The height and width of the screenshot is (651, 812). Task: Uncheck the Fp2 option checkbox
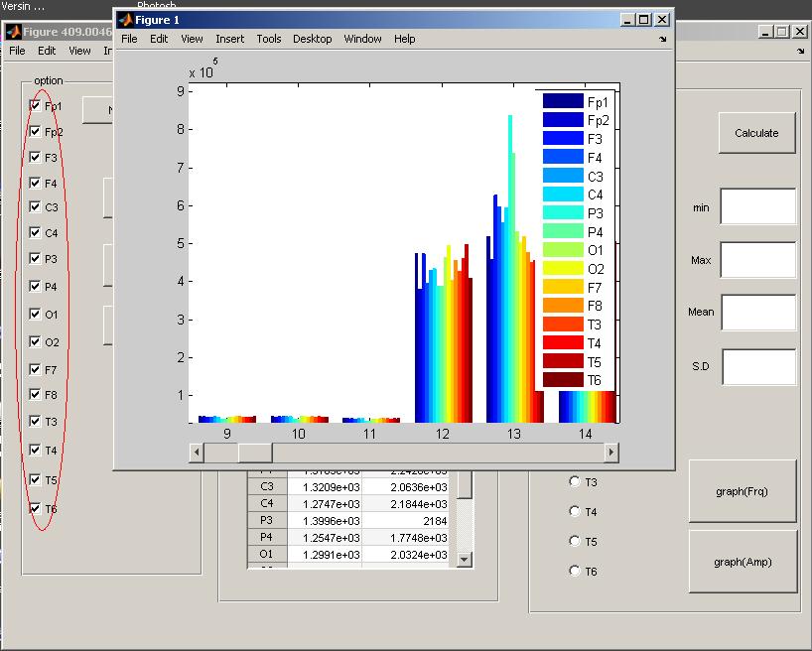tap(35, 132)
